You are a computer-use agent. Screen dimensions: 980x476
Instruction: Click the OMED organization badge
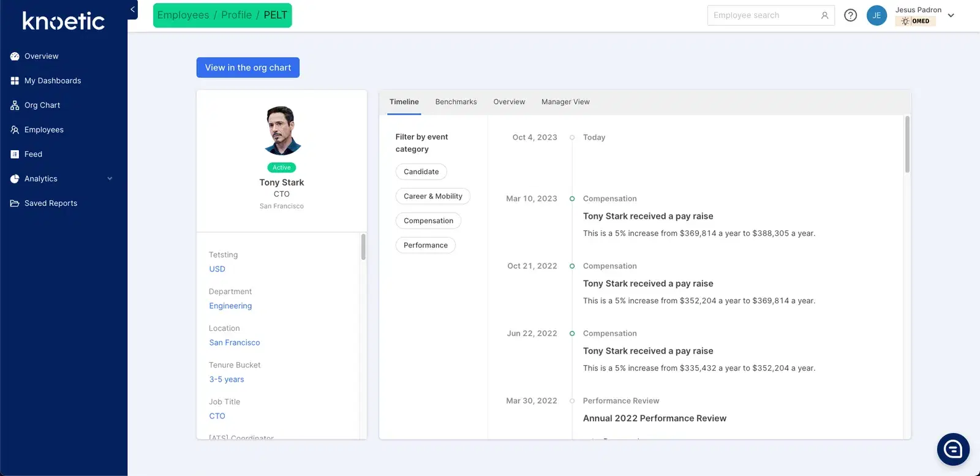tap(916, 21)
